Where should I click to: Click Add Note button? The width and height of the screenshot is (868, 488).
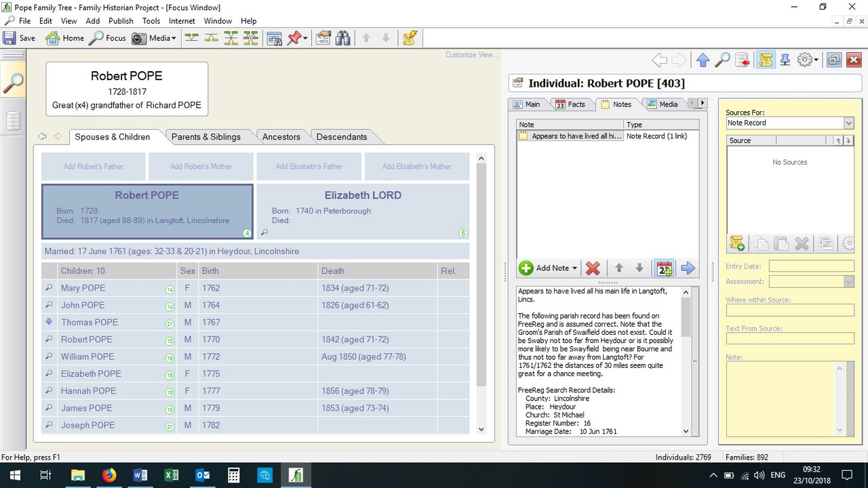tap(548, 268)
